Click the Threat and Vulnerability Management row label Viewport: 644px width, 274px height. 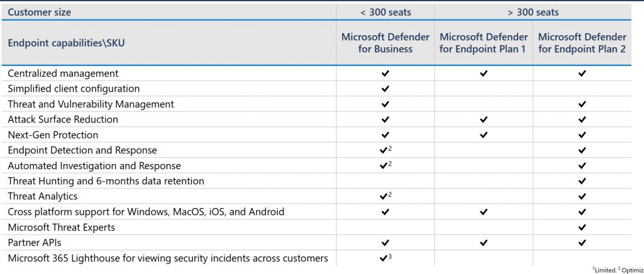tap(91, 104)
